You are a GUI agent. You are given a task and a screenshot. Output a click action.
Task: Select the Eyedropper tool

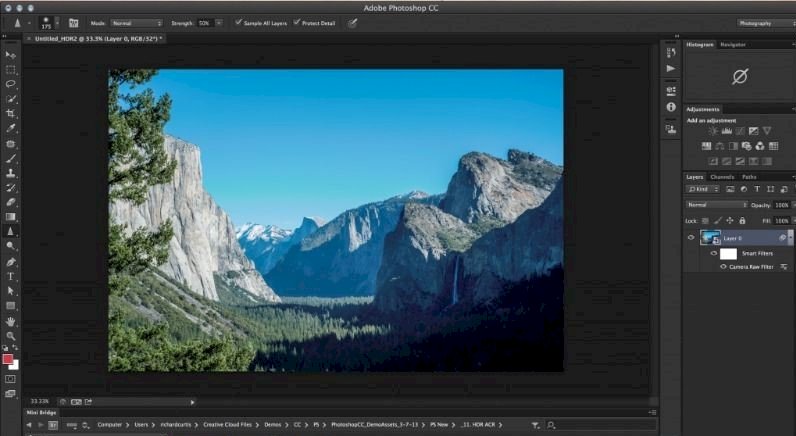11,129
